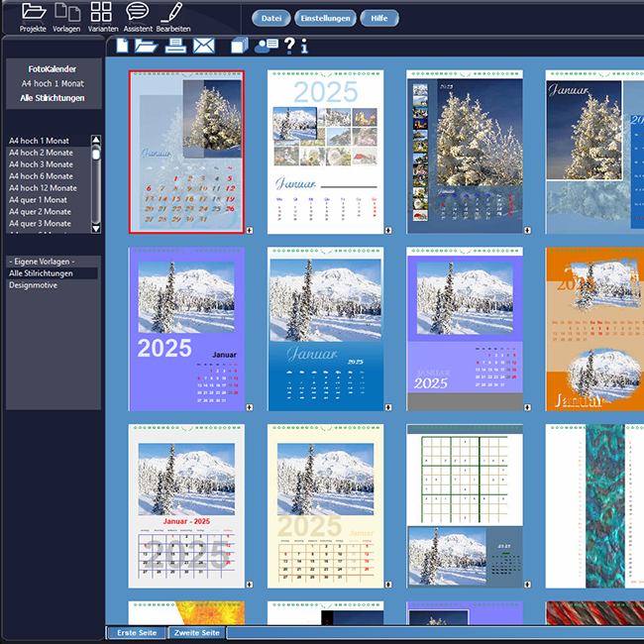Click the envelope email icon
Viewport: 644px width, 644px height.
coord(204,46)
